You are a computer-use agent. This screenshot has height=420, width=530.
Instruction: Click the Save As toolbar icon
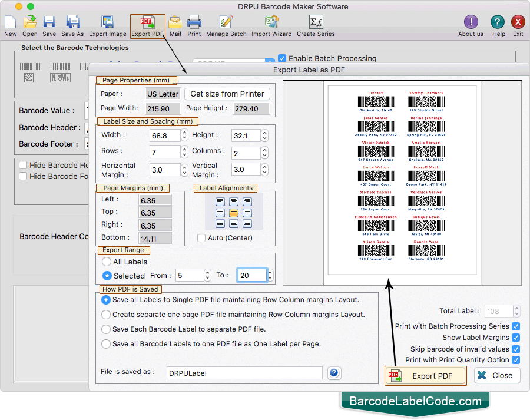tap(72, 26)
